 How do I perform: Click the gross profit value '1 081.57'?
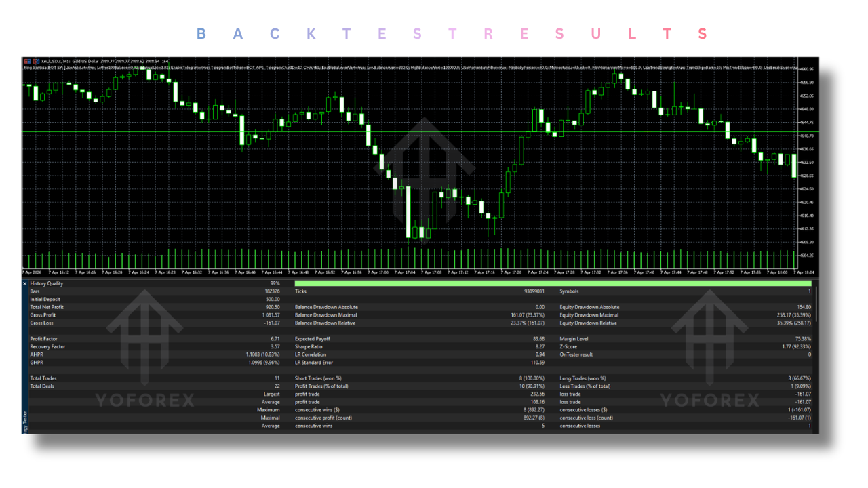coord(271,315)
